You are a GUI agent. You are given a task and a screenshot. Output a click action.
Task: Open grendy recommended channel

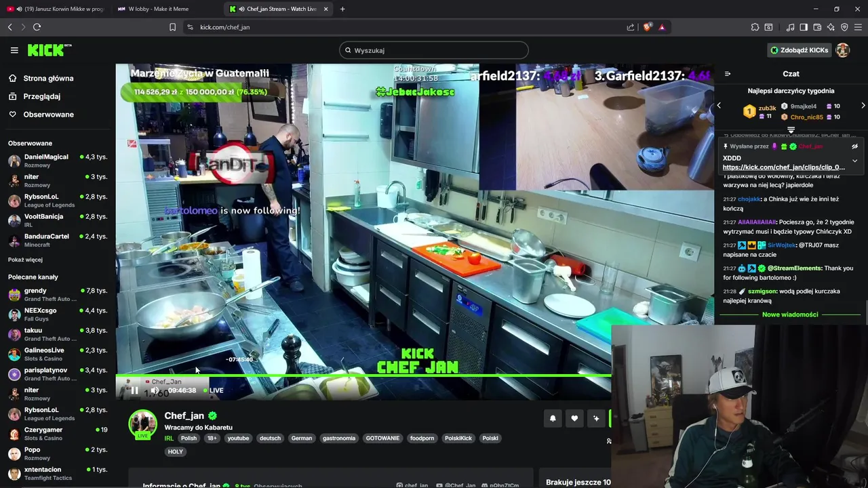pyautogui.click(x=58, y=294)
